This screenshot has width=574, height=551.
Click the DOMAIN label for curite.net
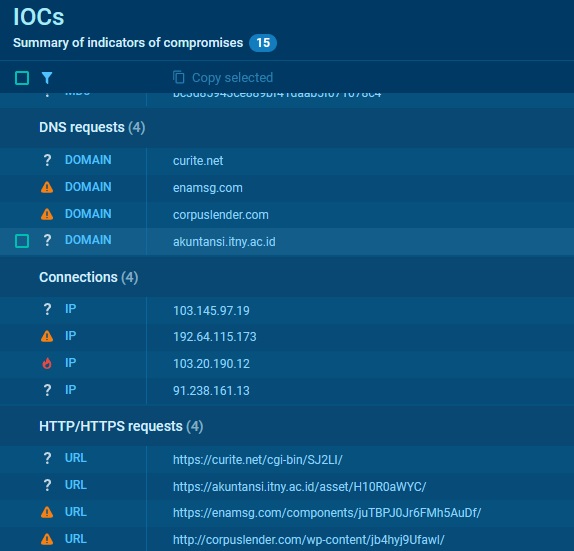pos(88,160)
